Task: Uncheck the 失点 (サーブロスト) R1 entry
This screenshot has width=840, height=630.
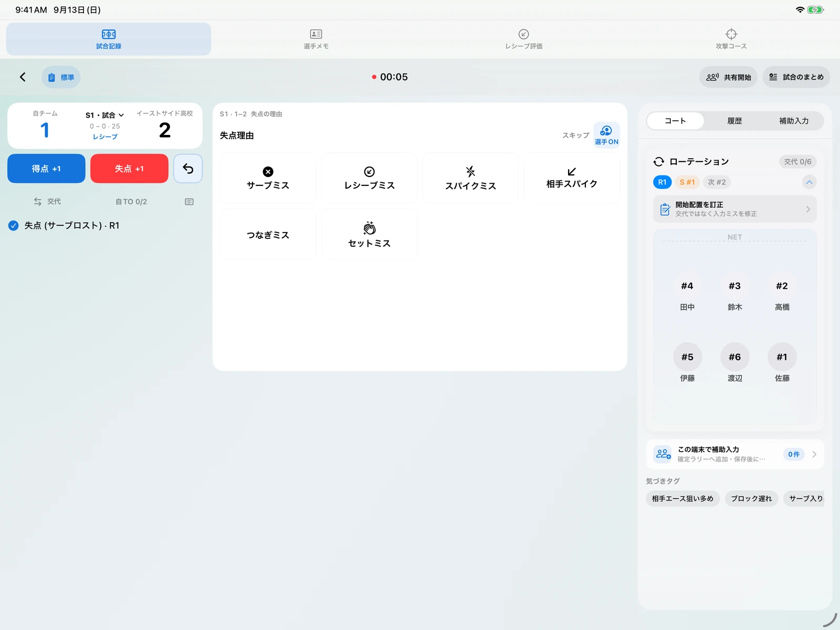Action: [14, 226]
